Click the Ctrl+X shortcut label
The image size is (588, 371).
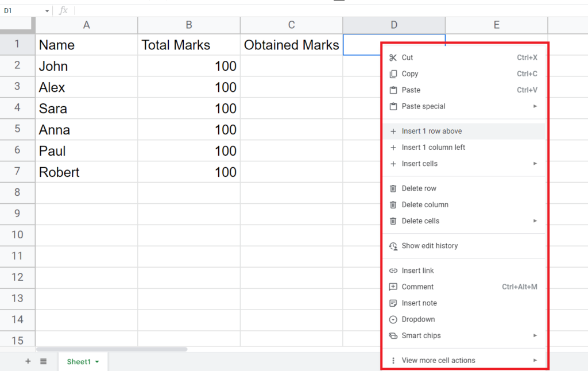coord(527,57)
